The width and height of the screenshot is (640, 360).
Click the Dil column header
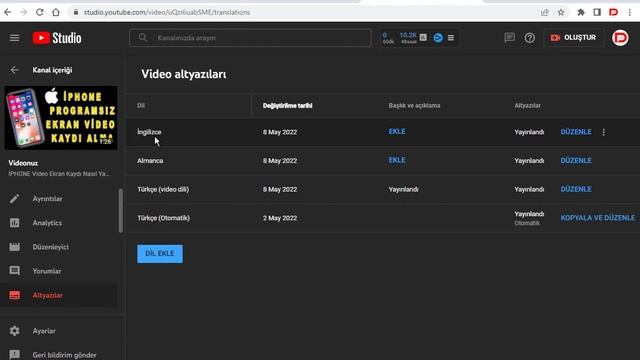(x=141, y=106)
